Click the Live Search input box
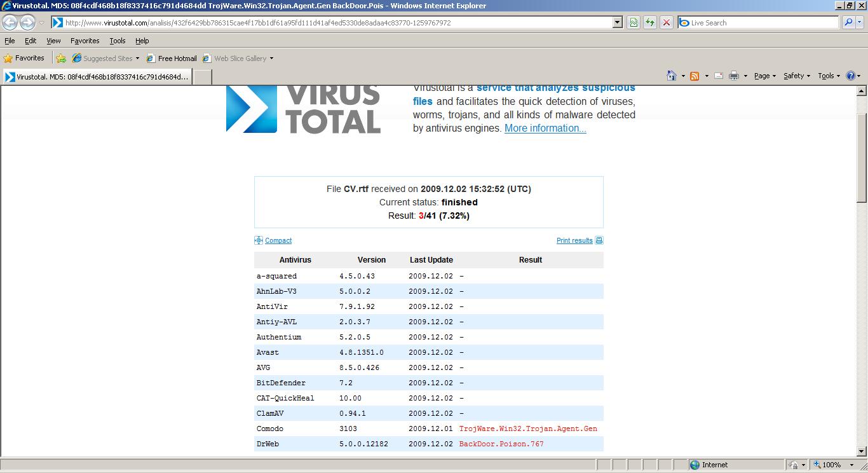This screenshot has height=473, width=868. pos(758,22)
